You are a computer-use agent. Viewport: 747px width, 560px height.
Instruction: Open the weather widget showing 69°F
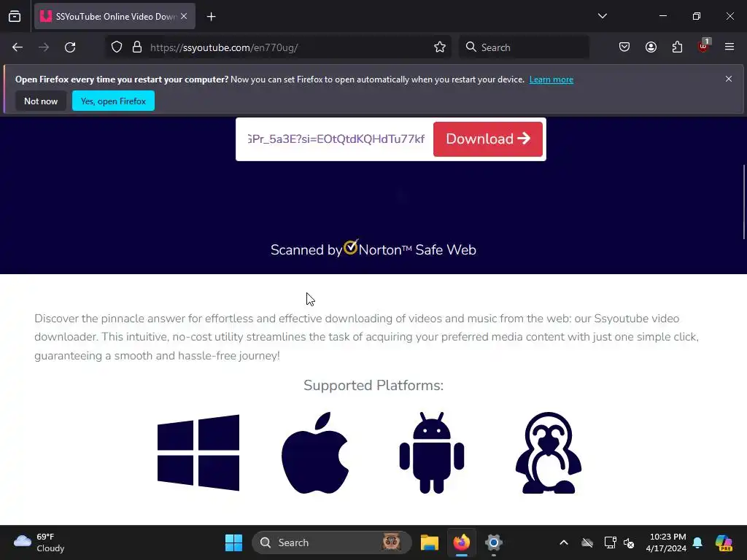click(39, 542)
